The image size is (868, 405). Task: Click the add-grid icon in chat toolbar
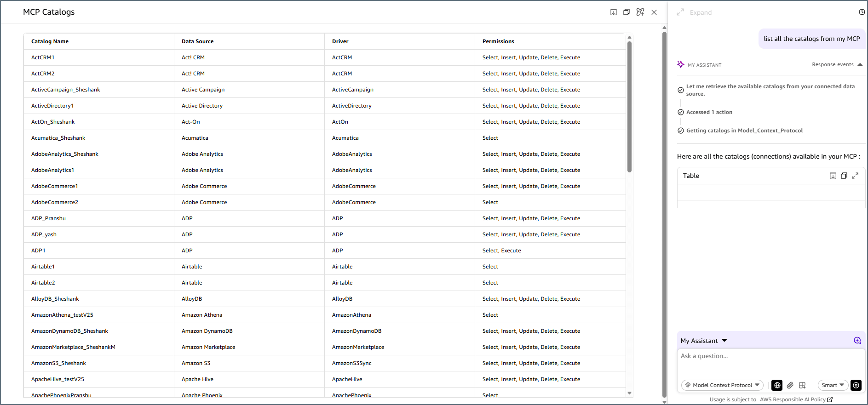point(802,385)
